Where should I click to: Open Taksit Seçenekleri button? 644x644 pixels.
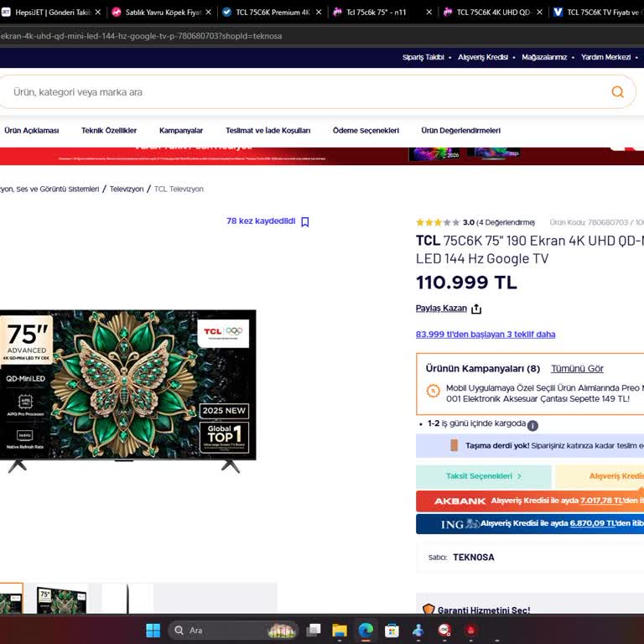click(483, 476)
